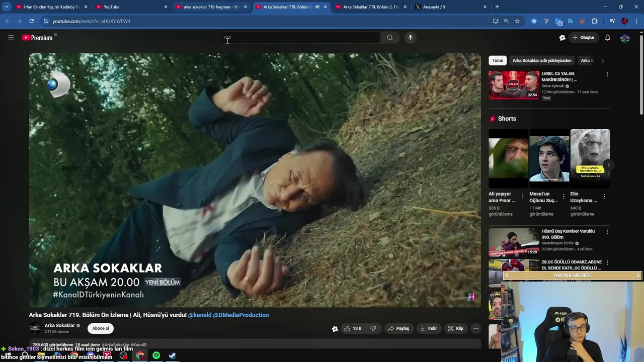Image resolution: width=644 pixels, height=362 pixels.
Task: Open Hüsnü Baş Komiser Vuruldu thumbnail
Action: point(514,242)
